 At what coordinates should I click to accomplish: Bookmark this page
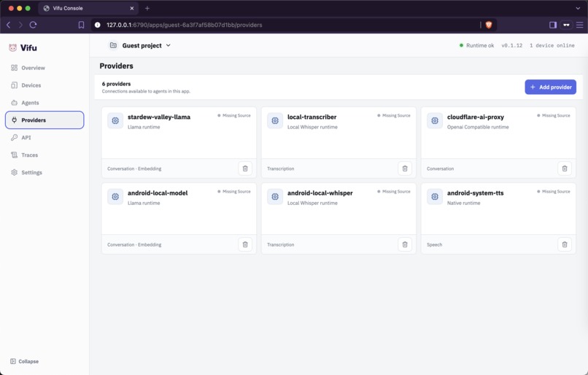(x=81, y=25)
